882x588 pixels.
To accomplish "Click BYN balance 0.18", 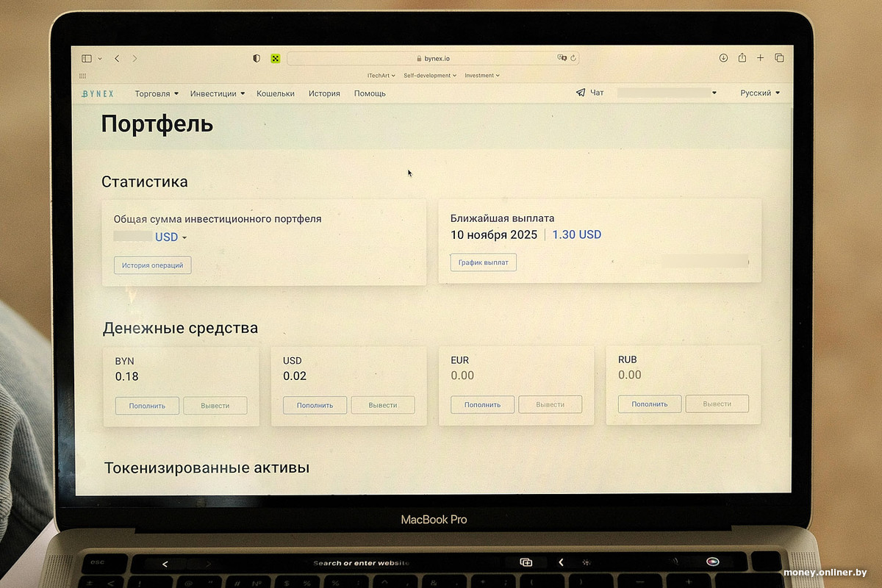I will click(127, 376).
